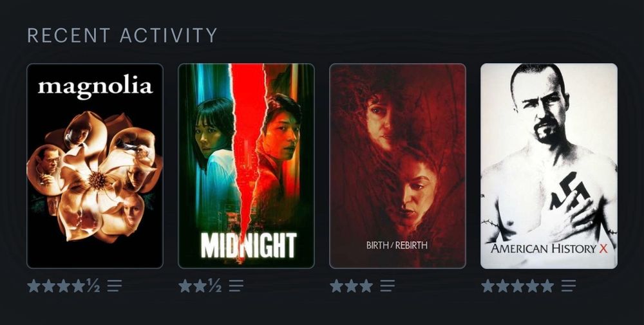
Task: Click the white 'magnolia' title text
Action: coord(95,88)
